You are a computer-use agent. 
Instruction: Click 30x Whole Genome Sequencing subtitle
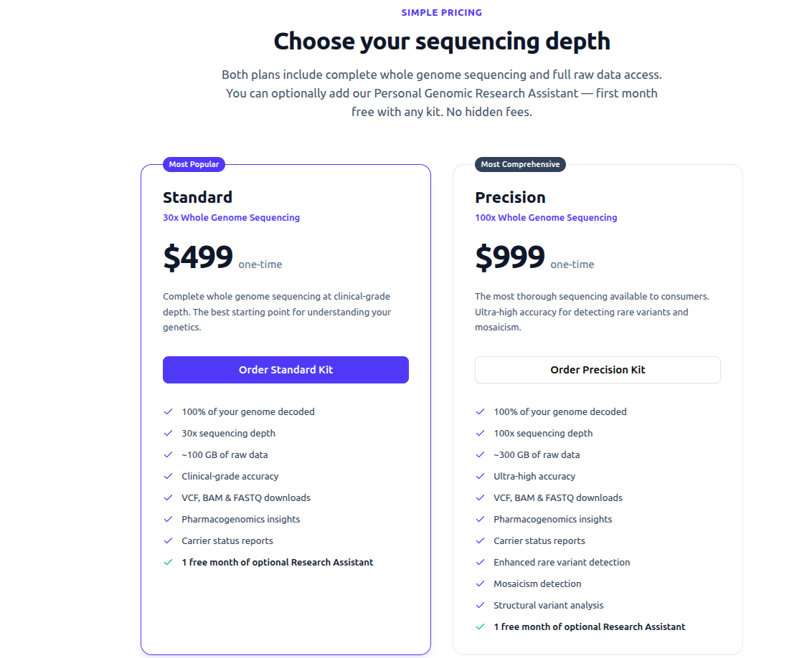(231, 217)
